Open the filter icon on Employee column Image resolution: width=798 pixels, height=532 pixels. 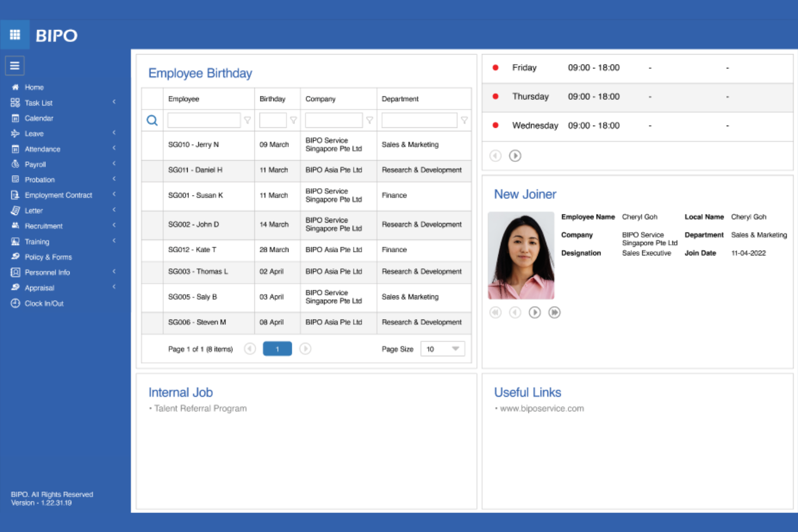tap(247, 120)
